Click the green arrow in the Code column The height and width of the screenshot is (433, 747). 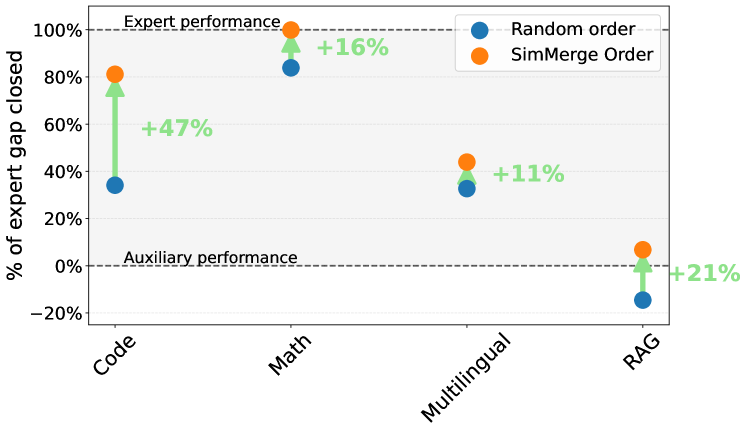tap(115, 130)
